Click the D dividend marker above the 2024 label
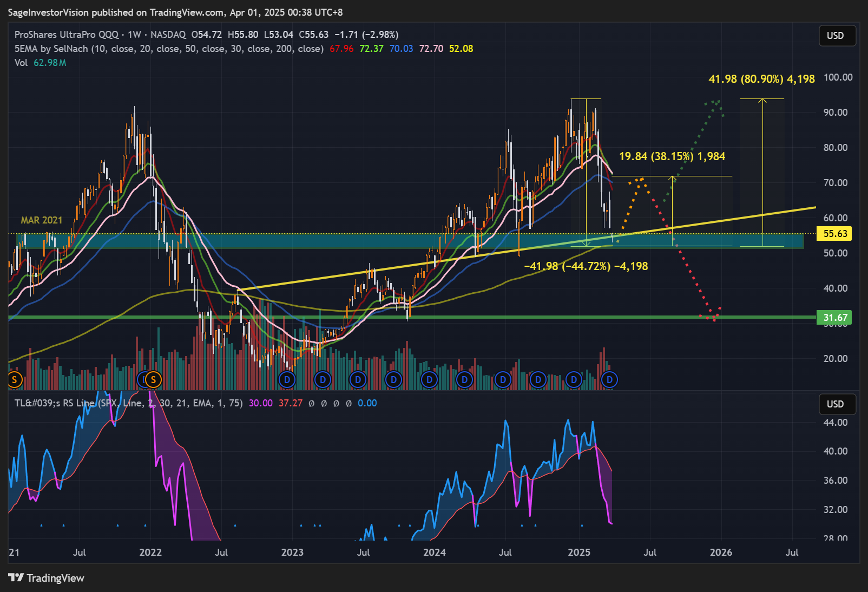Viewport: 868px width, 592px height. (429, 380)
